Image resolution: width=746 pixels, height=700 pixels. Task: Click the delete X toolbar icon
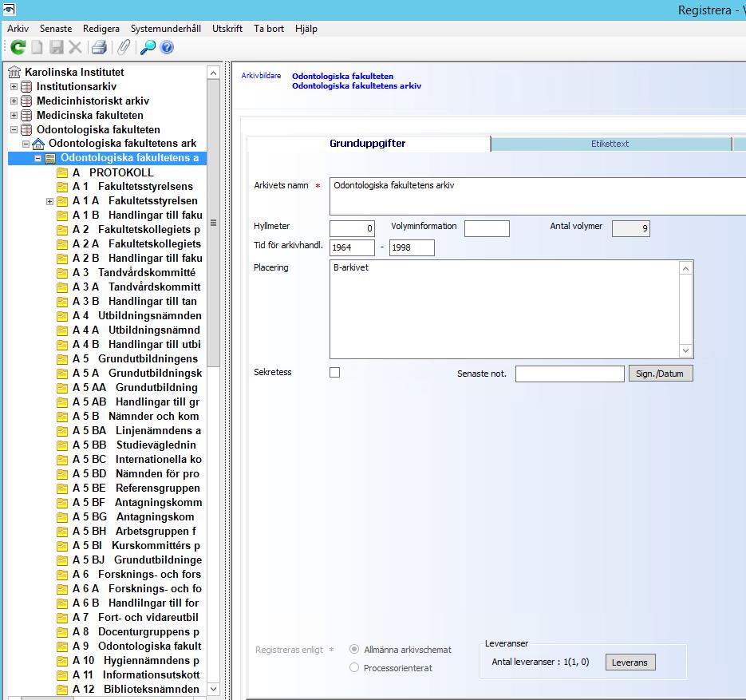coord(75,47)
